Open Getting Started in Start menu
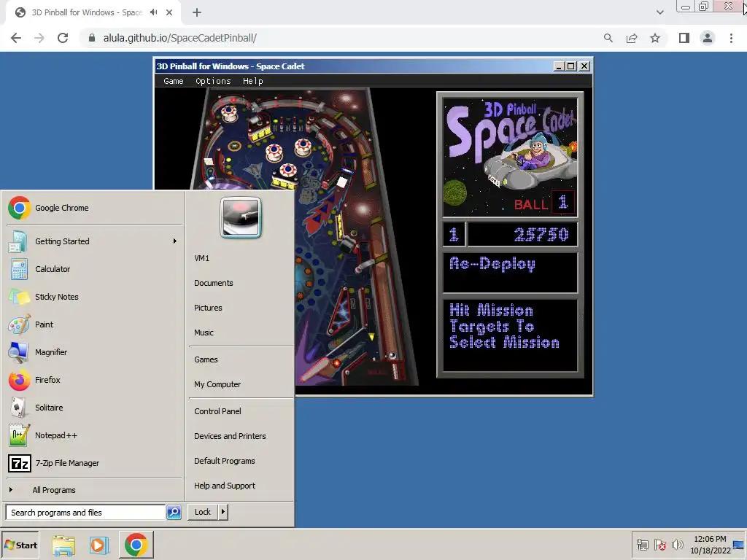Viewport: 747px width, 560px height. click(x=94, y=241)
